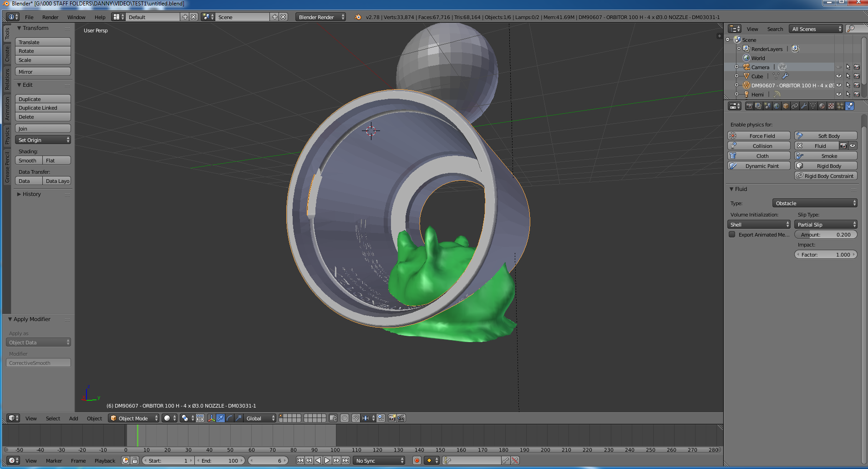Switch to the Physics tool shelf tab
The width and height of the screenshot is (868, 469).
pyautogui.click(x=7, y=136)
